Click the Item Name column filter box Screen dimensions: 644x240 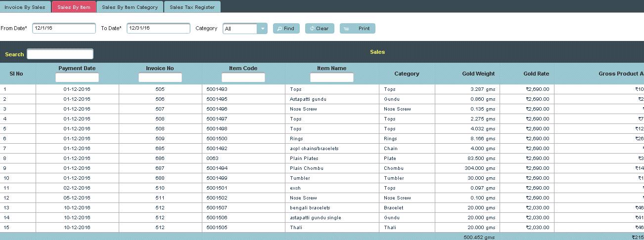pyautogui.click(x=331, y=78)
